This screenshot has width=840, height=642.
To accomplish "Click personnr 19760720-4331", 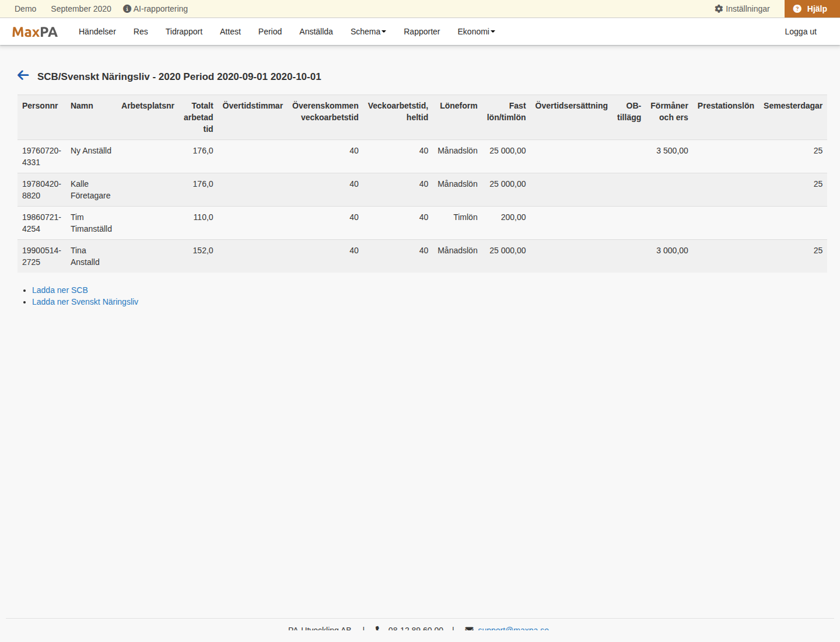I will 41,156.
